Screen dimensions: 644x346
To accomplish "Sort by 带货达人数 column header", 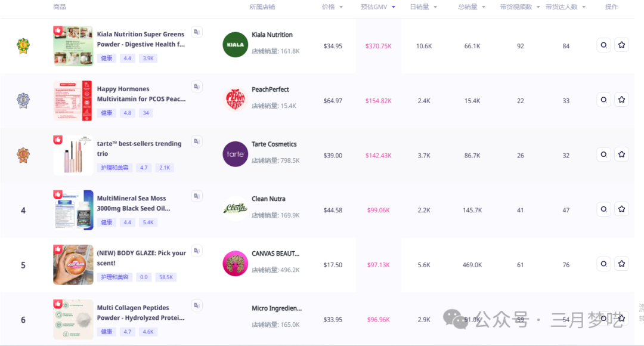I will click(x=566, y=7).
